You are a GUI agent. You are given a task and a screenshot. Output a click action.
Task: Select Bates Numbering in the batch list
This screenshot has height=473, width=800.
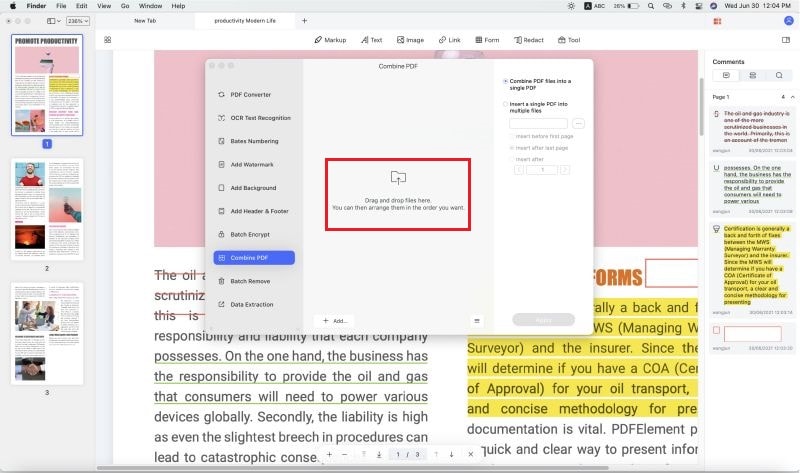pos(254,141)
